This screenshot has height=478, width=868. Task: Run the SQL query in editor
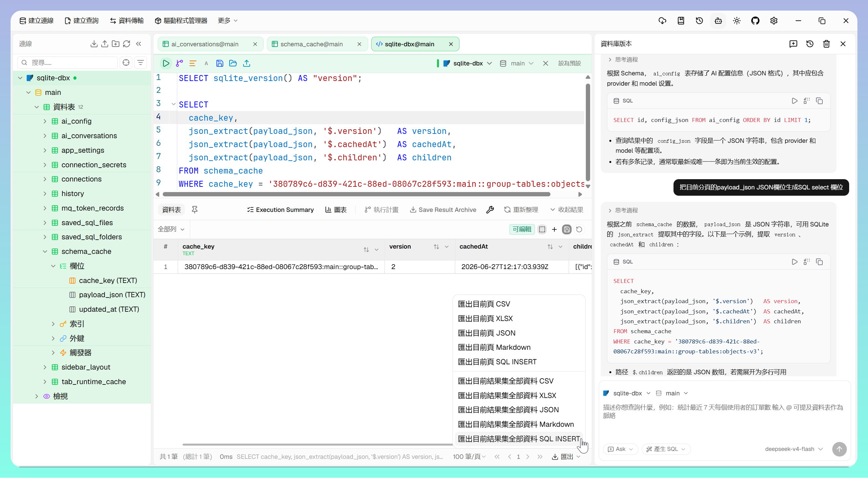[x=166, y=63]
